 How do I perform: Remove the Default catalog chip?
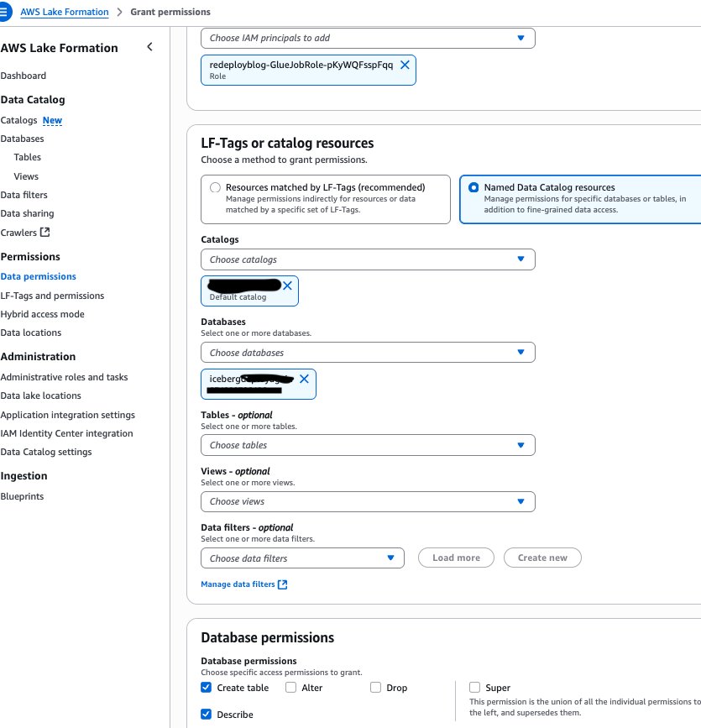click(287, 285)
